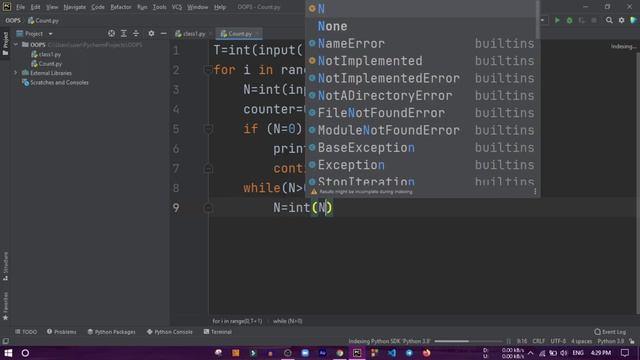The width and height of the screenshot is (640, 360).
Task: Open the Code menu
Action: pyautogui.click(x=98, y=7)
